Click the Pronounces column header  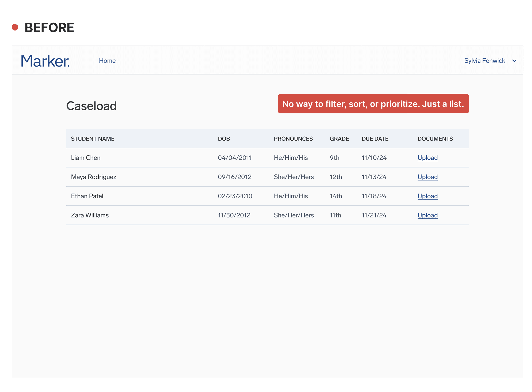coord(293,139)
